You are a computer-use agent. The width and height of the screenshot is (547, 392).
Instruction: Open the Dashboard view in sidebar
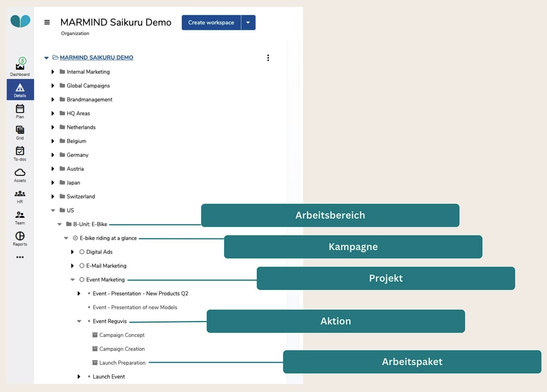(20, 67)
